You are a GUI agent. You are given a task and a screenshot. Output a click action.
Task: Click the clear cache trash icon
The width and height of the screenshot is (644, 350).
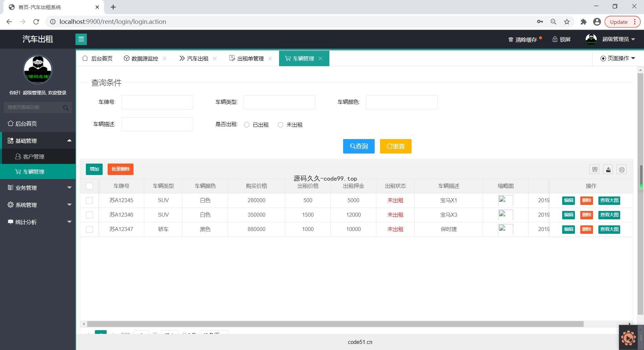pyautogui.click(x=511, y=40)
